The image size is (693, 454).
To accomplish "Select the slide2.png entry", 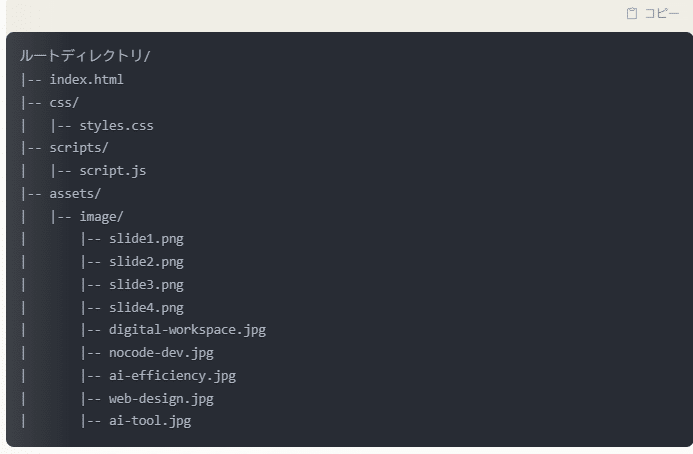I will coord(146,262).
